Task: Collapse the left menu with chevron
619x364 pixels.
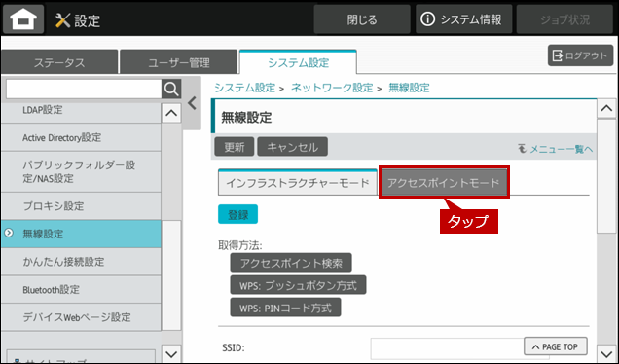Action: pos(192,103)
